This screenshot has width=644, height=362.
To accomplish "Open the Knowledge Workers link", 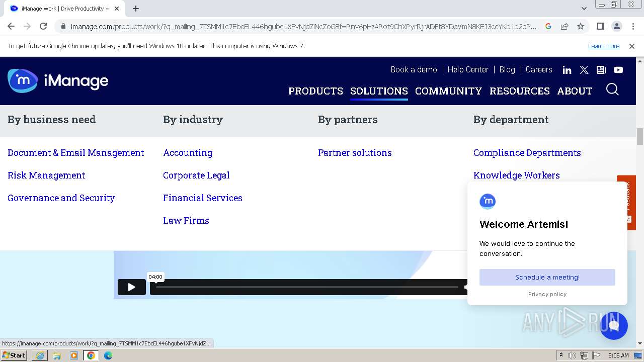I will 517,175.
